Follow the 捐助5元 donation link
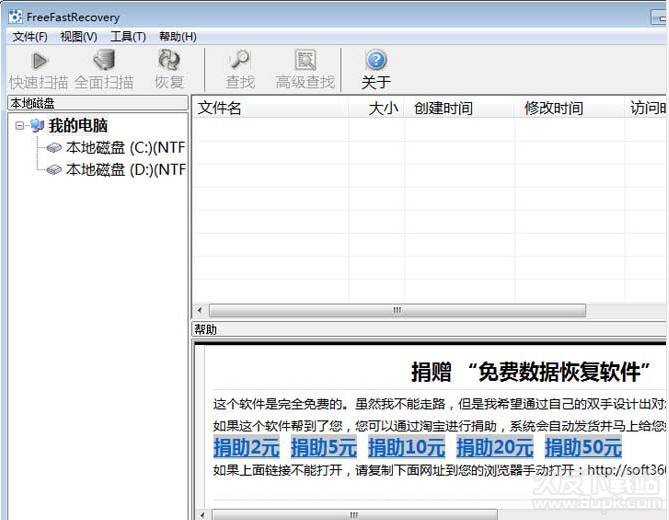 click(324, 447)
